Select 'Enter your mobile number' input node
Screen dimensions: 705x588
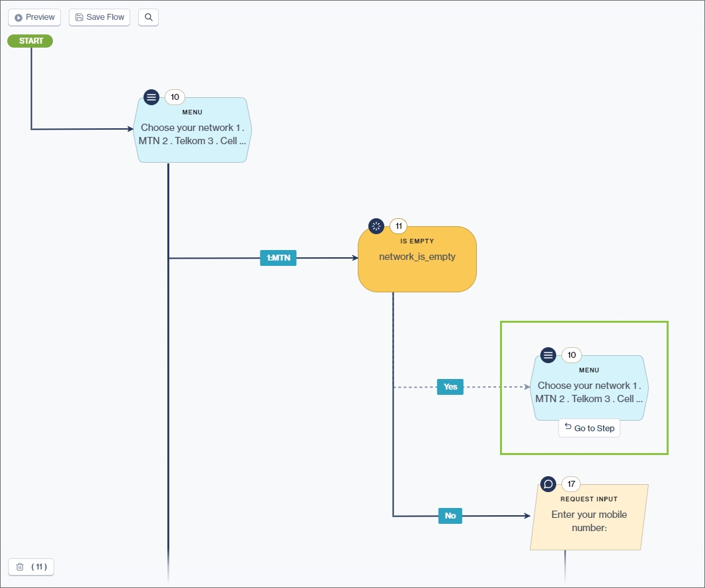pyautogui.click(x=589, y=521)
